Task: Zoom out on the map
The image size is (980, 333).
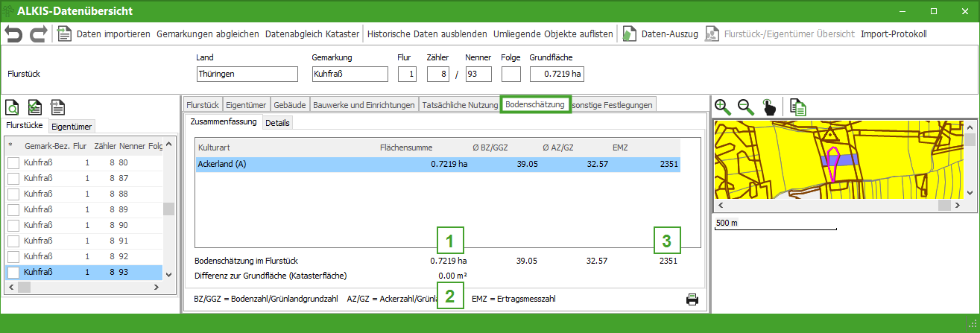Action: tap(746, 107)
